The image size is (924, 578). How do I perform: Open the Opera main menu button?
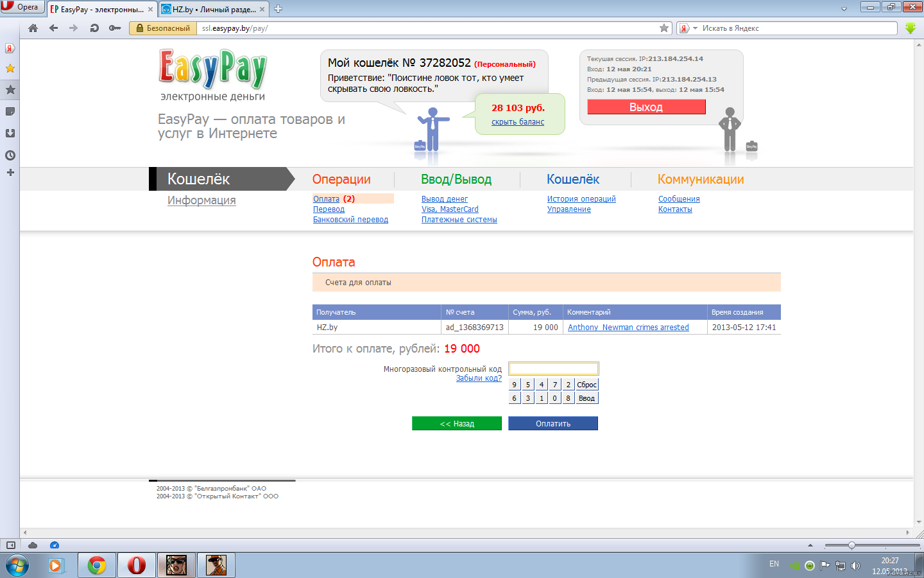tap(22, 7)
